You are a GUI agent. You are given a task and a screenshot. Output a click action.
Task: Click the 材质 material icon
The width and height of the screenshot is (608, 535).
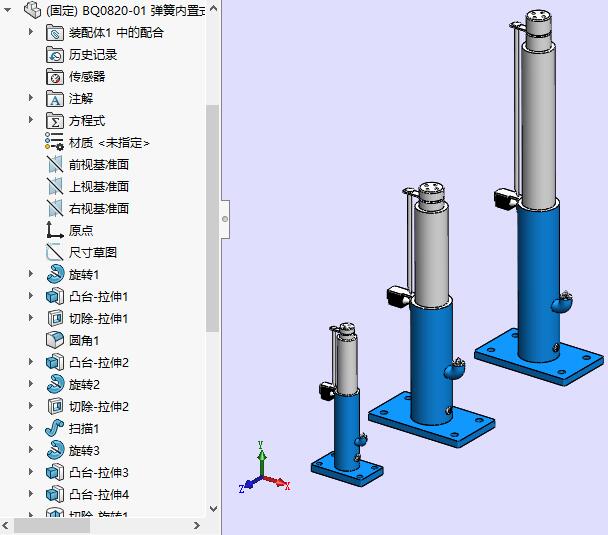coord(54,142)
